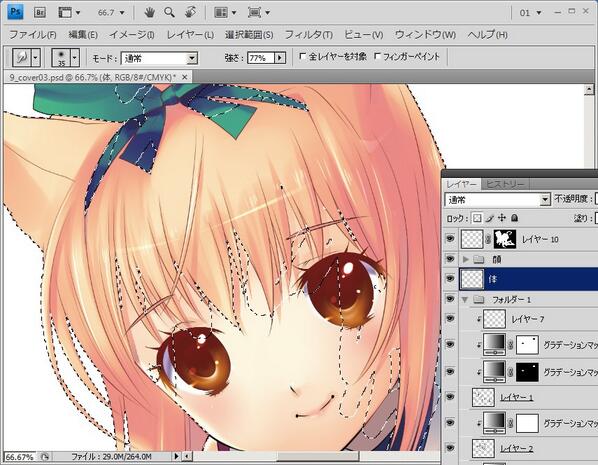598x465 pixels.
Task: Open the フィルタ(T) menu
Action: (x=309, y=35)
